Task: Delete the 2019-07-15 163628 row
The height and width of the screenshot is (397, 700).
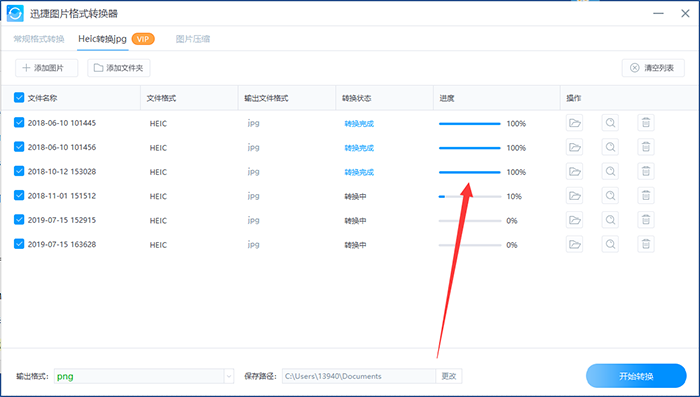Action: [646, 244]
